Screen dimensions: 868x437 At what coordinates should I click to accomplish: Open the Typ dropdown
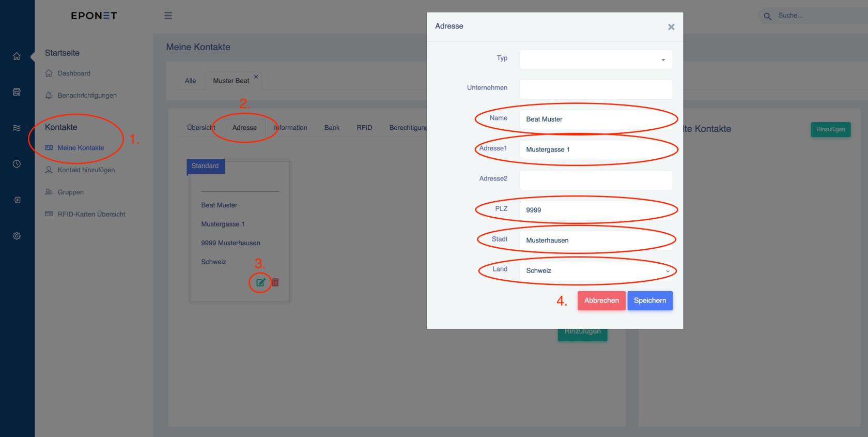596,59
